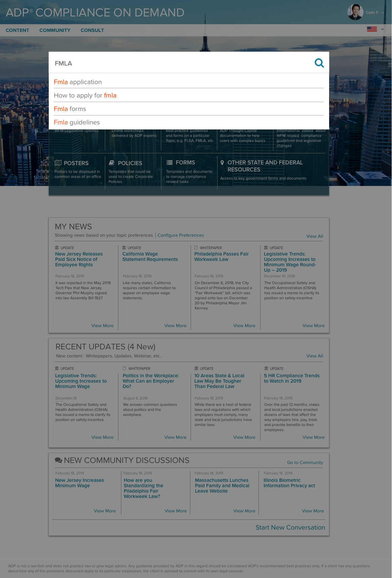Select 'How to apply for fmla' suggestion
Screen dimensions: 392x578
189,95
